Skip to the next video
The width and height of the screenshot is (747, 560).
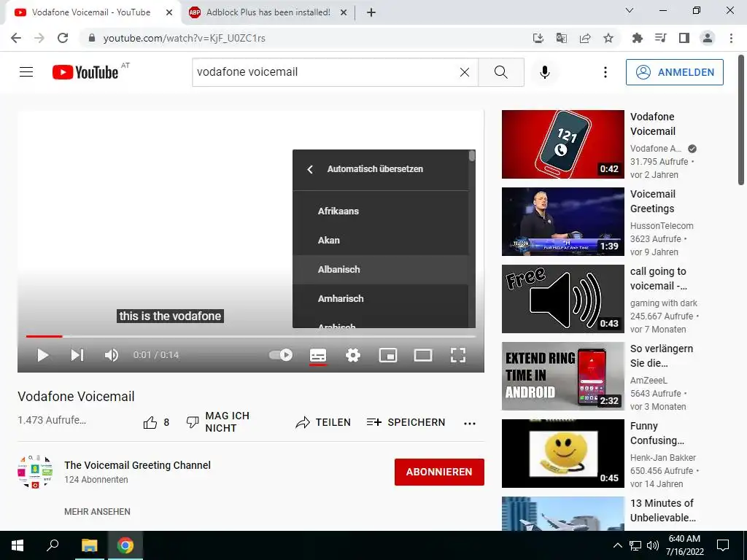pyautogui.click(x=77, y=355)
